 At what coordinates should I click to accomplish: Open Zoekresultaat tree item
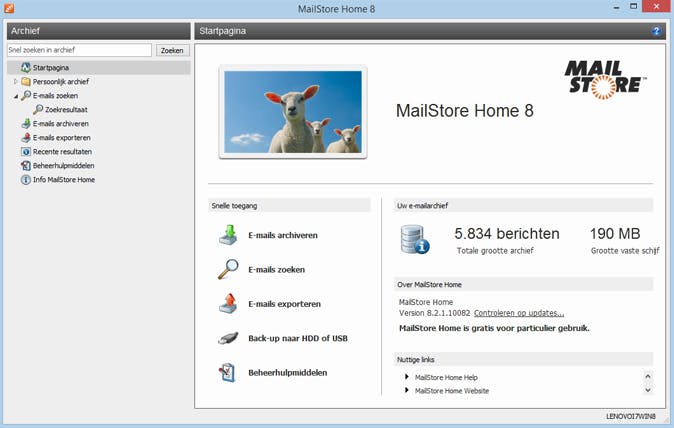pos(66,110)
